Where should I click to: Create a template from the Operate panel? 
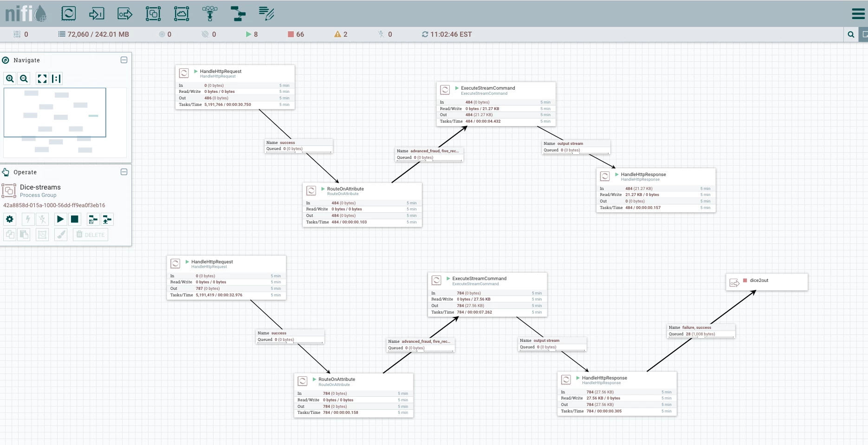point(93,219)
